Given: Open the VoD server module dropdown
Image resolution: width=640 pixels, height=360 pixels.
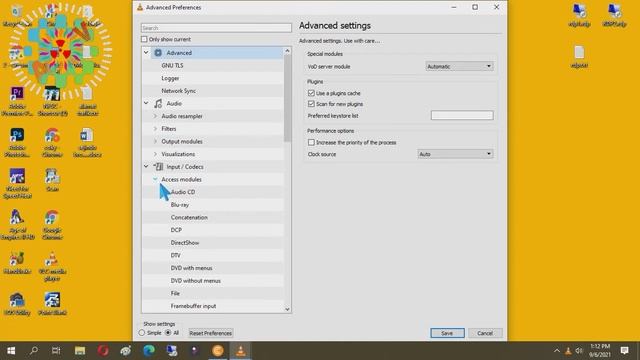Looking at the screenshot, I should (x=459, y=66).
